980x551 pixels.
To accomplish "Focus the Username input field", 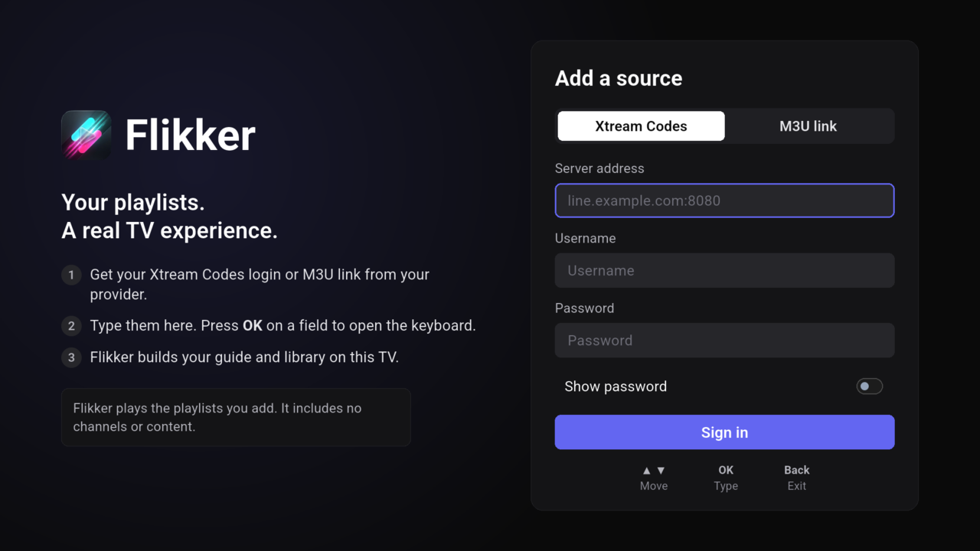I will click(x=724, y=270).
